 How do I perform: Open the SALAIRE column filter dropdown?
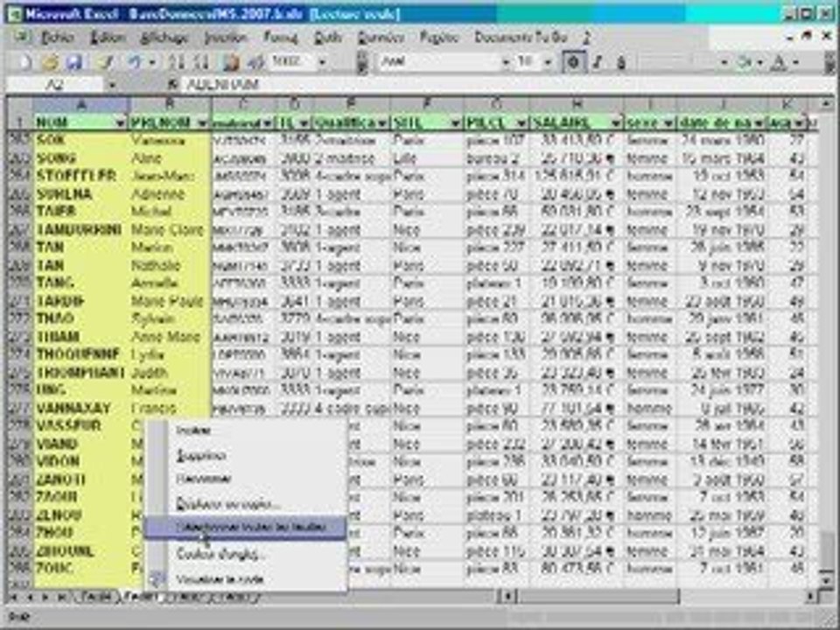[x=616, y=123]
